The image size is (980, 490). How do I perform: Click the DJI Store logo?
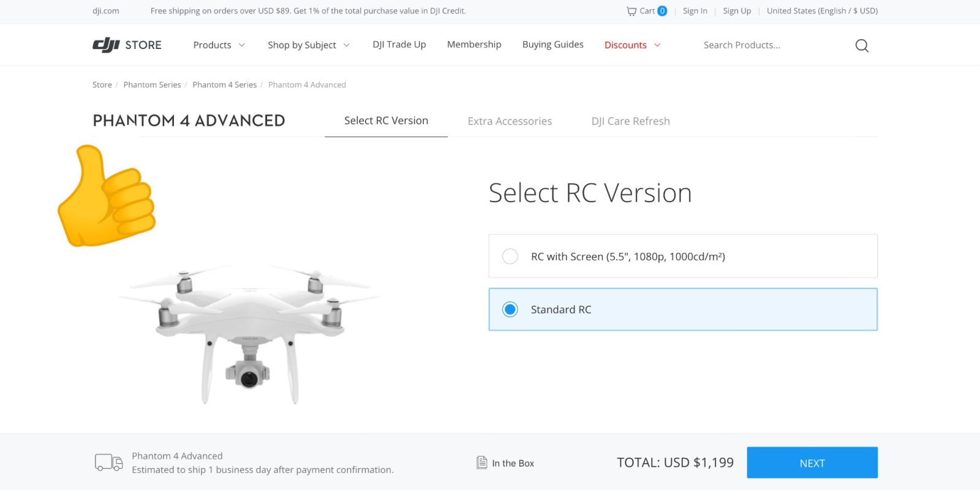click(127, 45)
